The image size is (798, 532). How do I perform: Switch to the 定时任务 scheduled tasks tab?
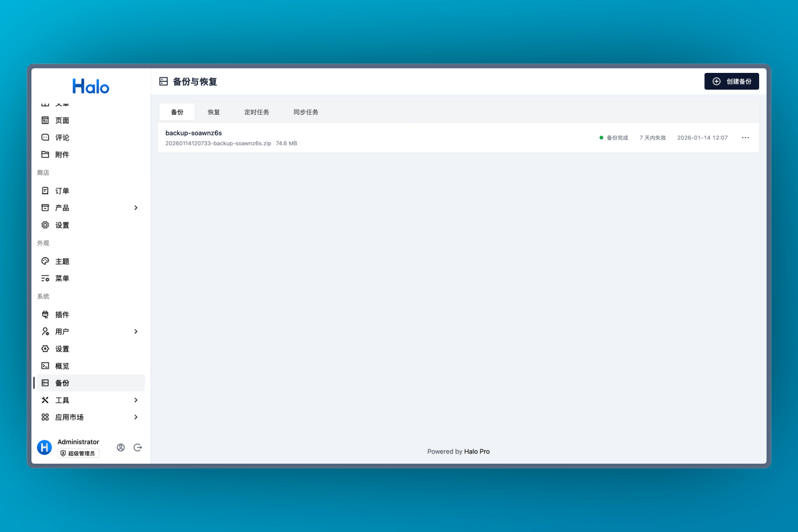click(257, 112)
